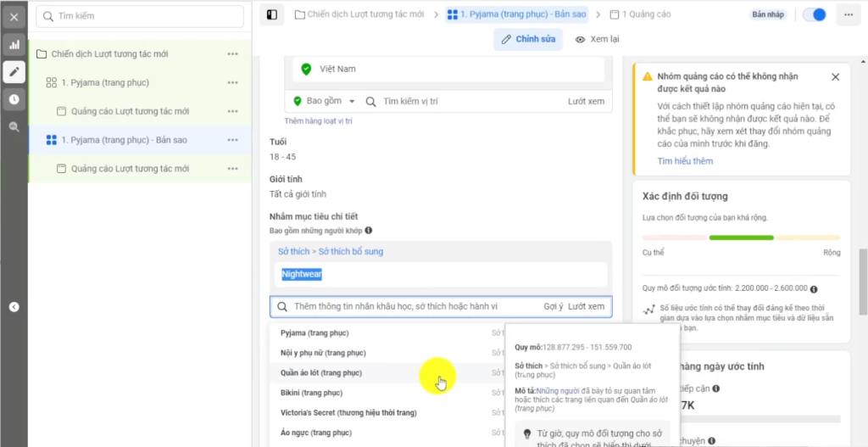This screenshot has width=868, height=447.
Task: Close the editor with the X icon
Action: coord(14,17)
